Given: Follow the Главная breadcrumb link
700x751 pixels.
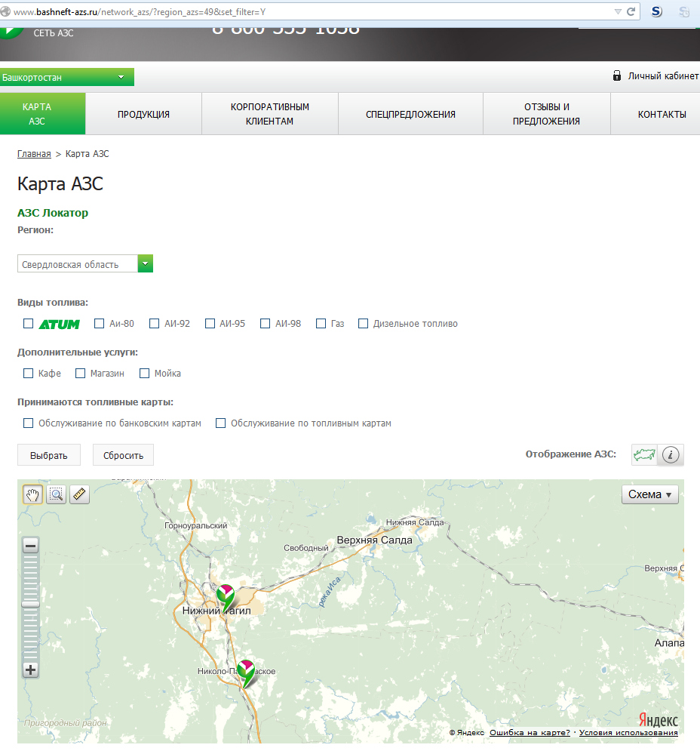Looking at the screenshot, I should click(x=34, y=154).
